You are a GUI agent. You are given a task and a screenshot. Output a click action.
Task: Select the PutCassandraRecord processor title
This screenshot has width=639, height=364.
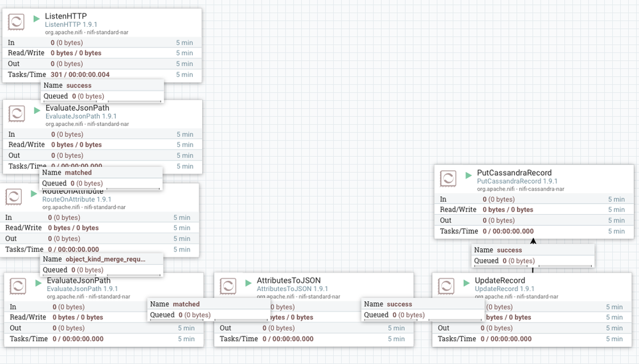pos(514,173)
